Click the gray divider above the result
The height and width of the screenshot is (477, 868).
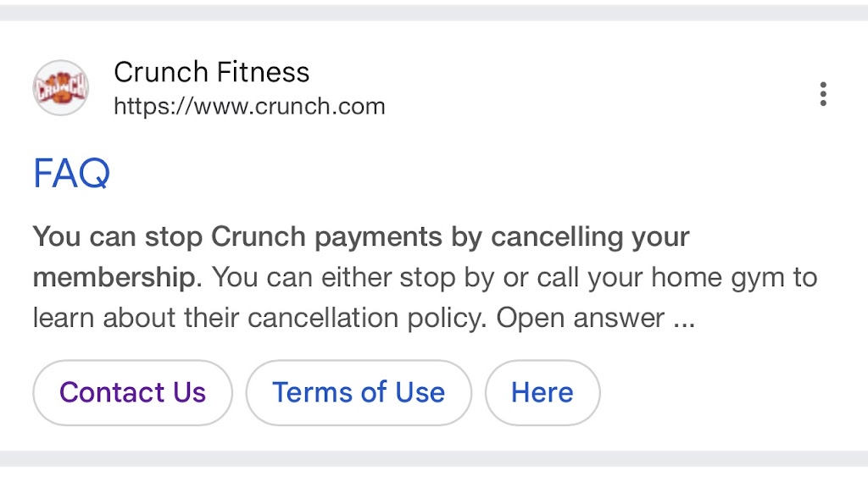point(434,11)
